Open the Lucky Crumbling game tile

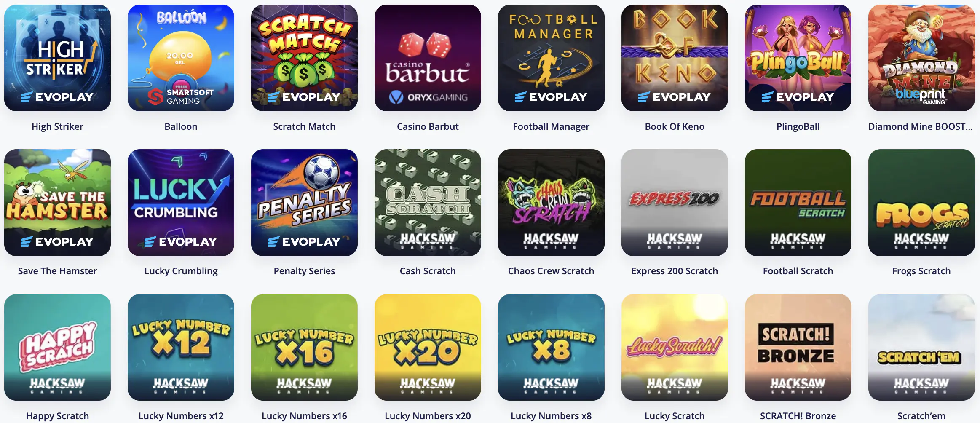coord(181,203)
